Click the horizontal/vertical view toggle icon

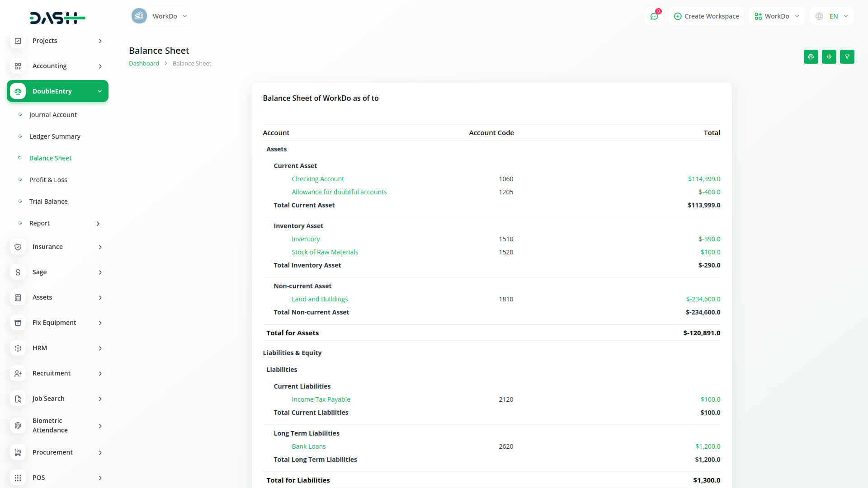829,57
